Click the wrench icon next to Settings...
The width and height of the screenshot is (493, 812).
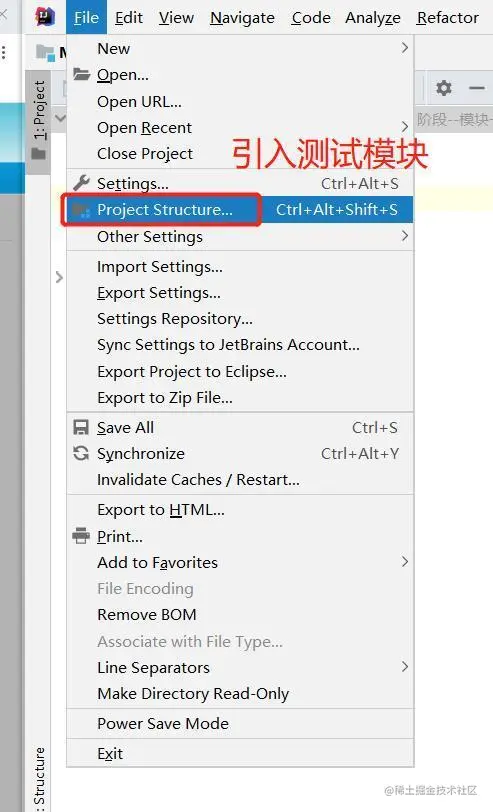[x=81, y=183]
